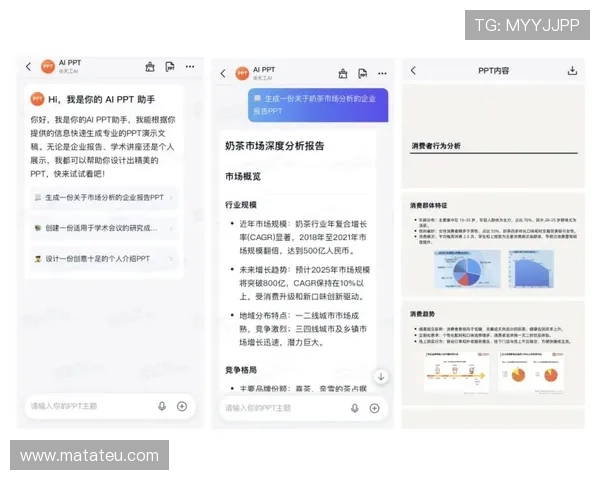Expand chevron on the academic conference suggestion
Viewport: 600px width, 480px height.
[x=171, y=229]
